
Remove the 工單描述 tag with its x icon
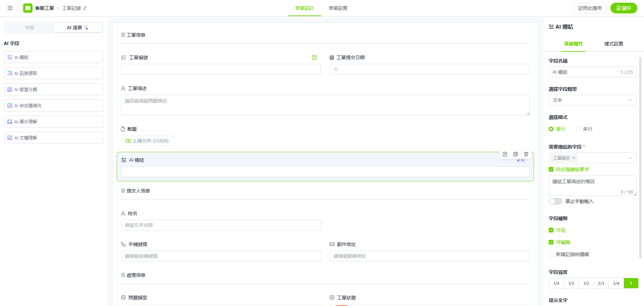click(574, 158)
